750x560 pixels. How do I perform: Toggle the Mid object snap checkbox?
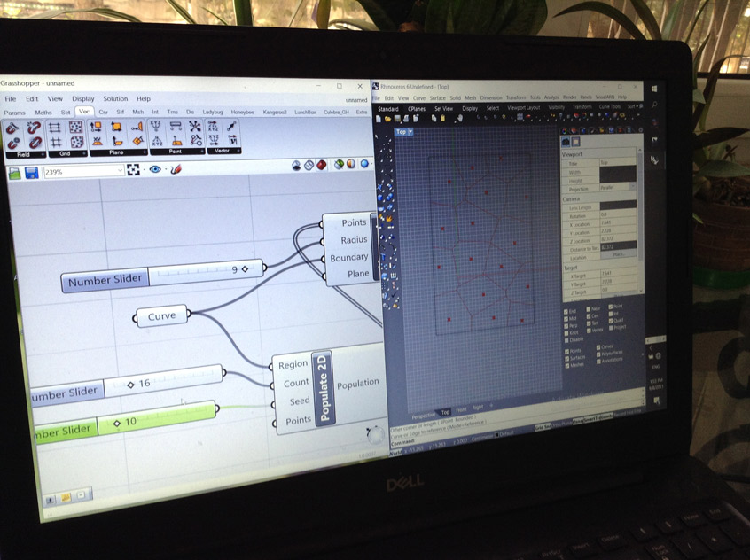567,319
